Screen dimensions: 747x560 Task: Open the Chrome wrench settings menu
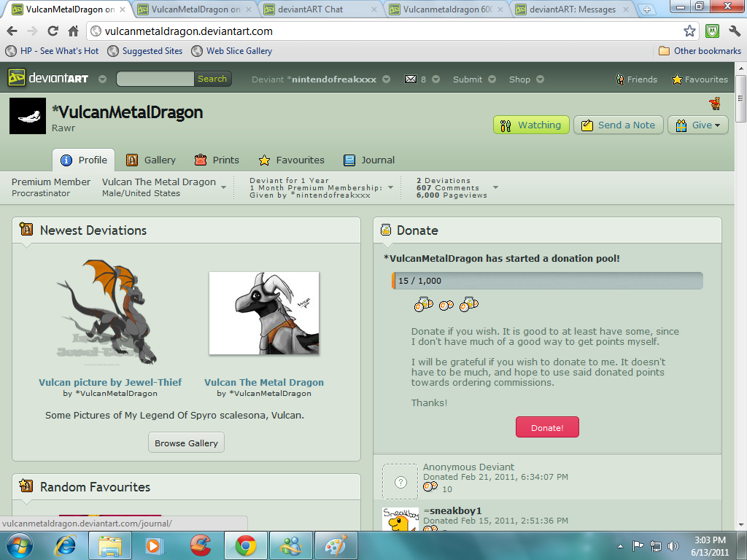point(735,31)
